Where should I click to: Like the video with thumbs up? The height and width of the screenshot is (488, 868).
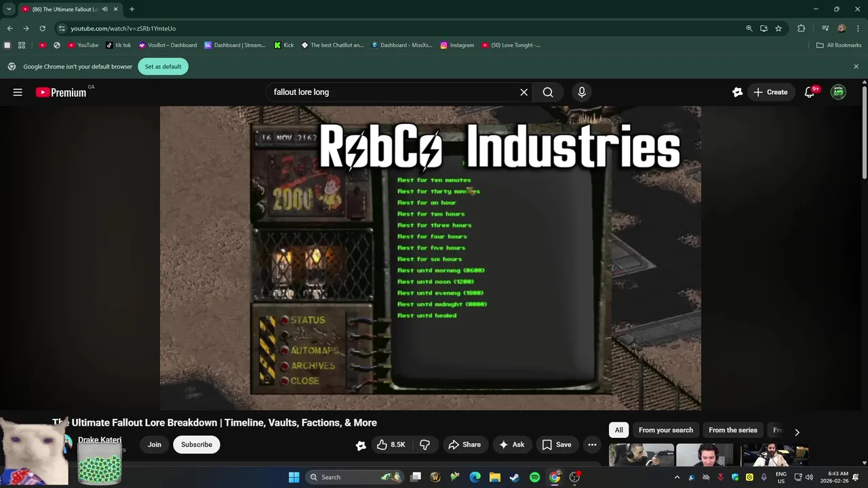tap(391, 445)
